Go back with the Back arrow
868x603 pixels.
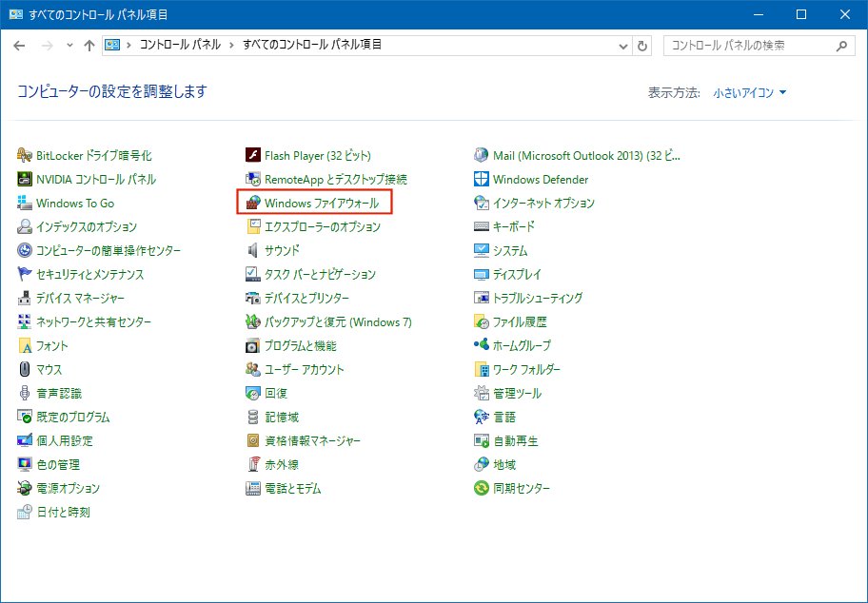19,46
